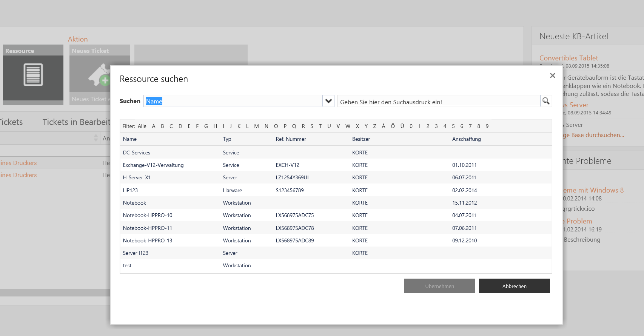Click the Übernehmen button
The image size is (644, 336).
click(x=439, y=286)
